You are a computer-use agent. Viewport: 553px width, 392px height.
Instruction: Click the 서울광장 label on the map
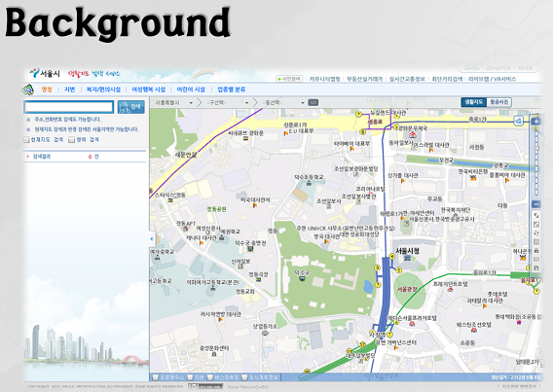tap(407, 289)
